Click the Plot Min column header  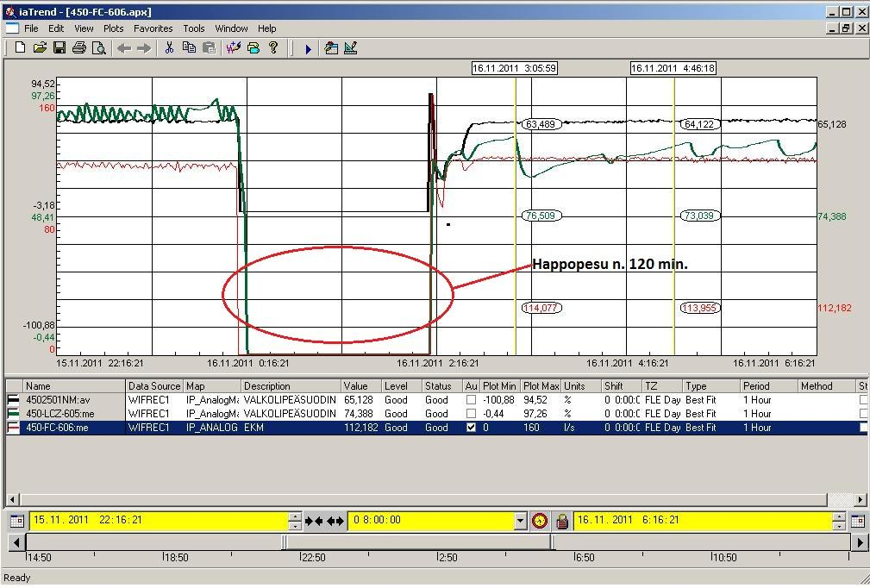500,386
